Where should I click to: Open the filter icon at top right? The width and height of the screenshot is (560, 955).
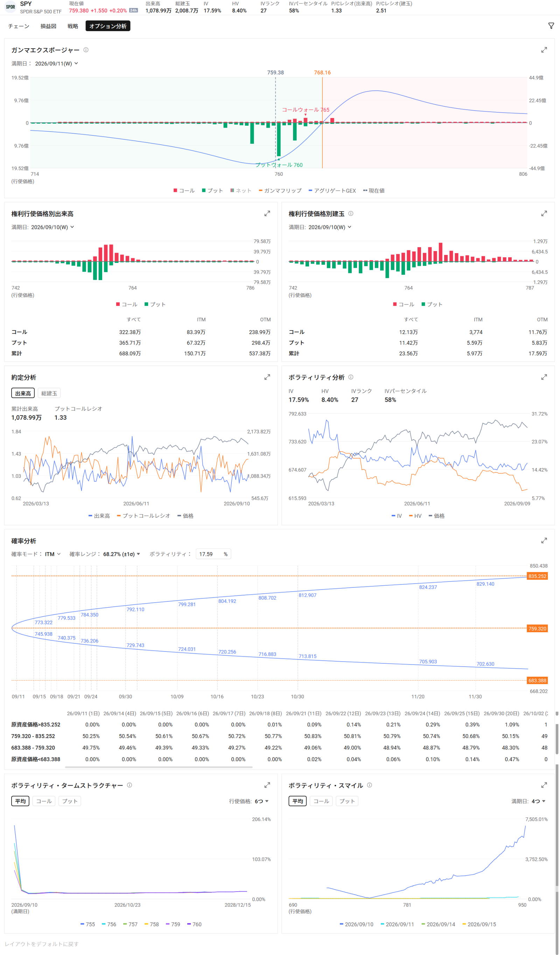(551, 26)
